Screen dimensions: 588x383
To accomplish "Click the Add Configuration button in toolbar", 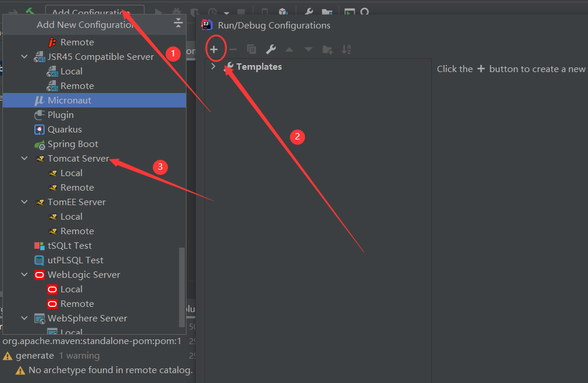I will (95, 11).
